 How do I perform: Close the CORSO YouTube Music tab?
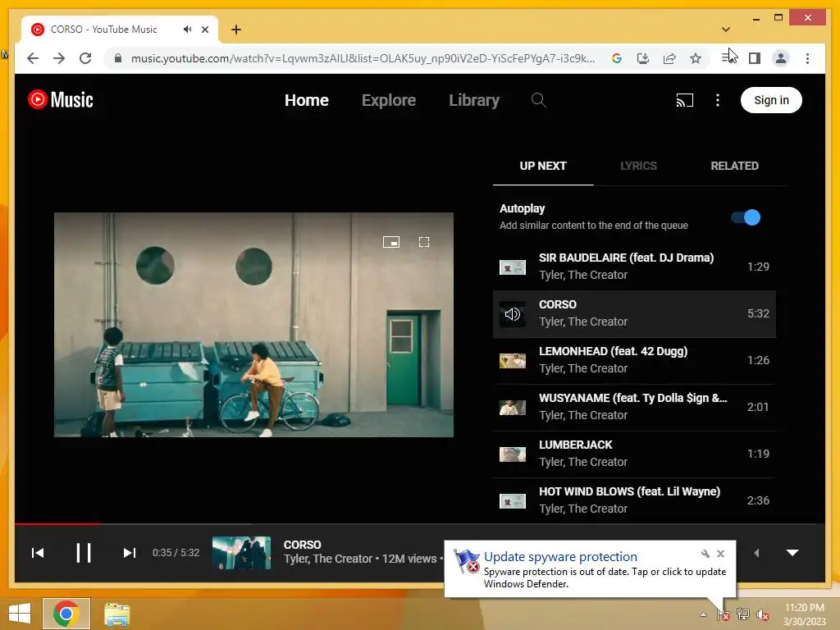coord(205,30)
